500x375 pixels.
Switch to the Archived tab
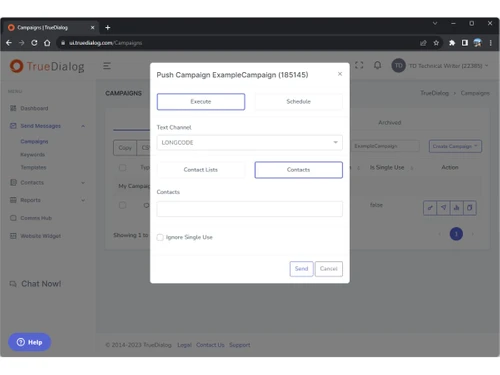[x=390, y=123]
